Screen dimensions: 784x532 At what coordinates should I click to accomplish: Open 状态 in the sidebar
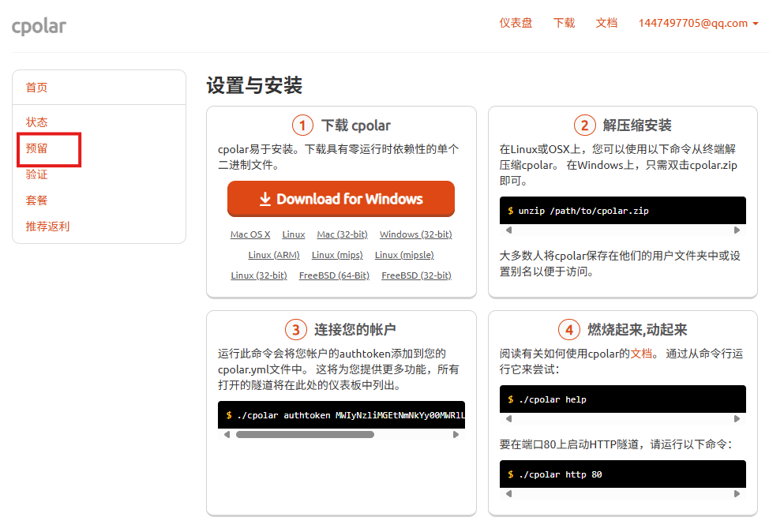pos(36,122)
